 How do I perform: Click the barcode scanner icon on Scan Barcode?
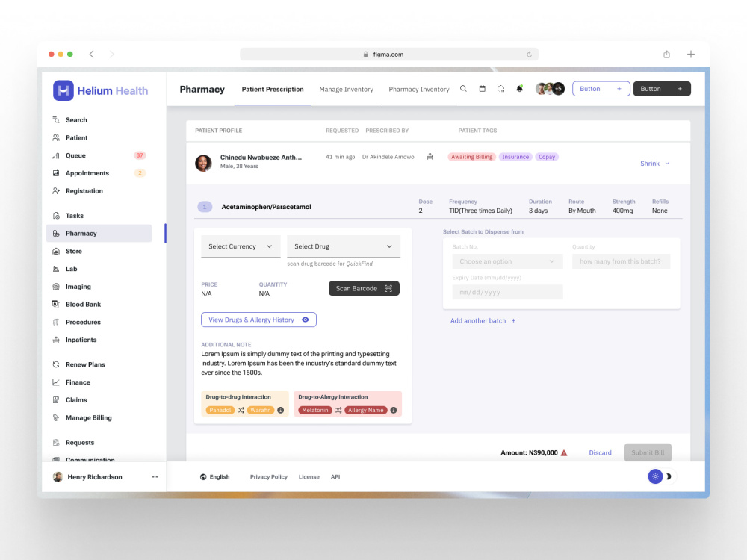pyautogui.click(x=388, y=288)
